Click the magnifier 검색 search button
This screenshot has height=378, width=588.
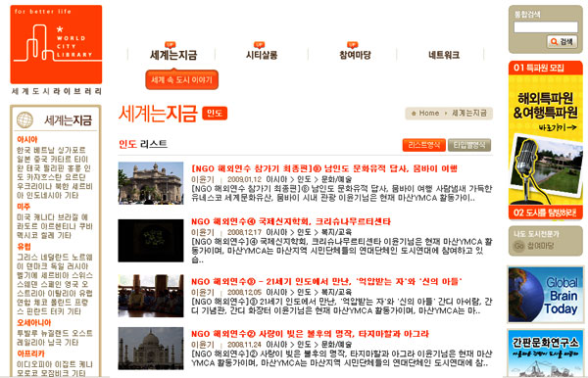pos(562,41)
